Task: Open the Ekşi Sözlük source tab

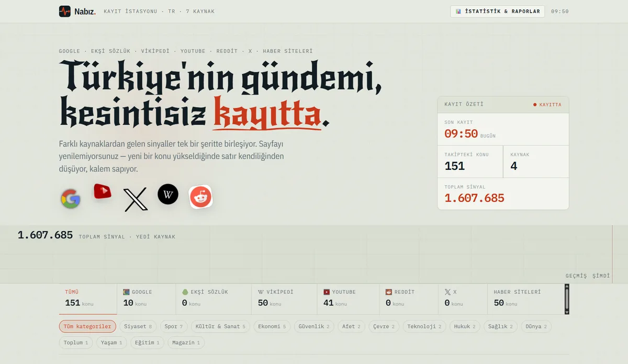Action: click(x=214, y=299)
